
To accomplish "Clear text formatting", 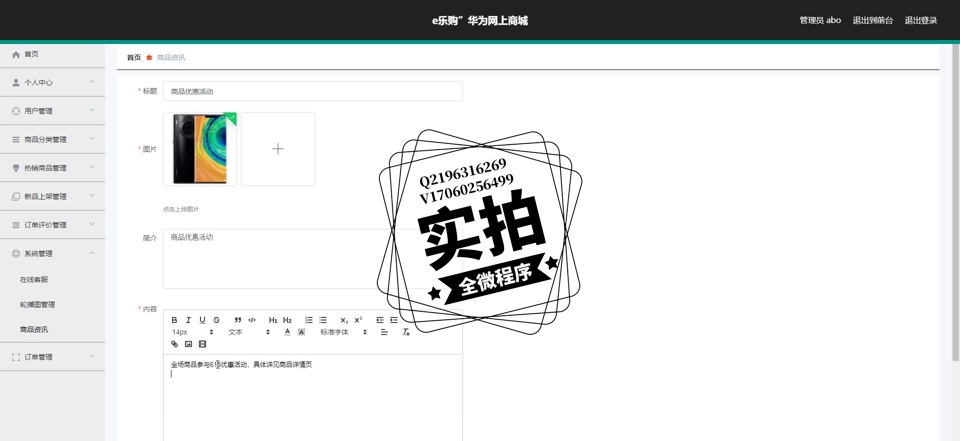I will [405, 332].
